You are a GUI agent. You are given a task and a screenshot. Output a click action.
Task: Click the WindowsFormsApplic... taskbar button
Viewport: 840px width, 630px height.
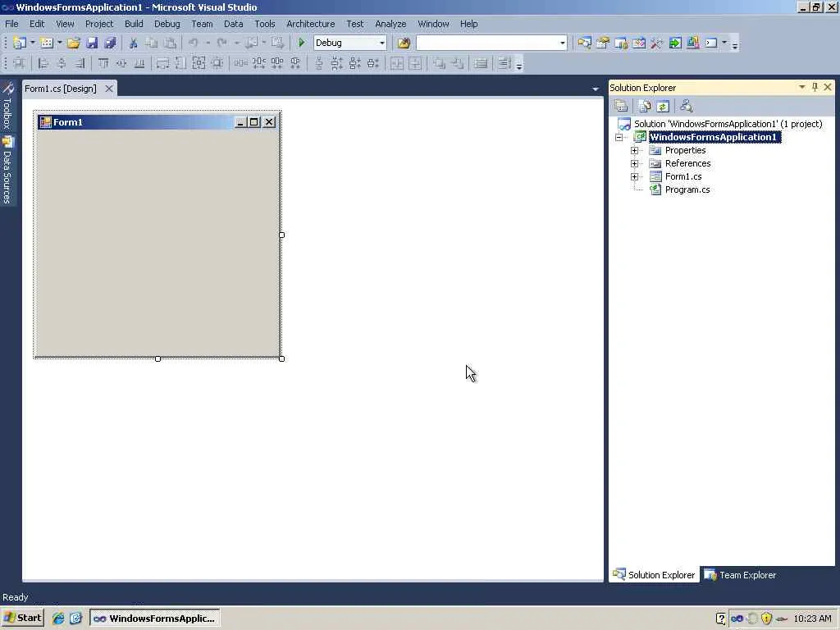[155, 619]
